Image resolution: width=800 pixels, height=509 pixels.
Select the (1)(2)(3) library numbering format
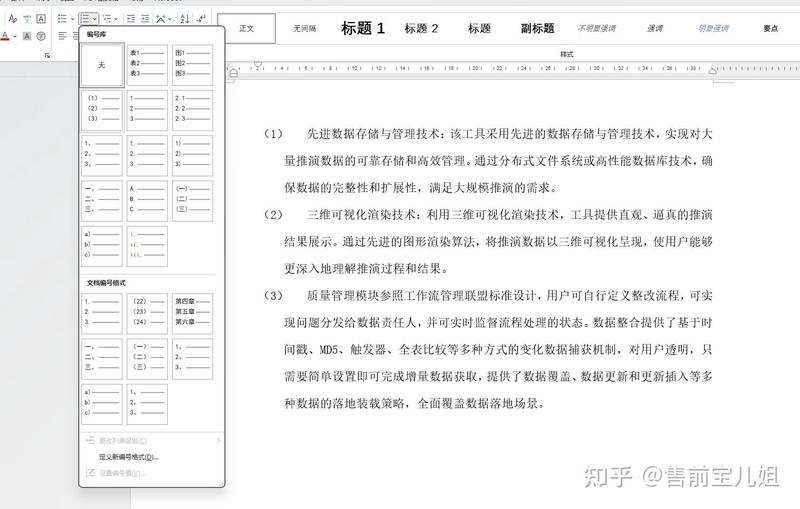coord(102,110)
